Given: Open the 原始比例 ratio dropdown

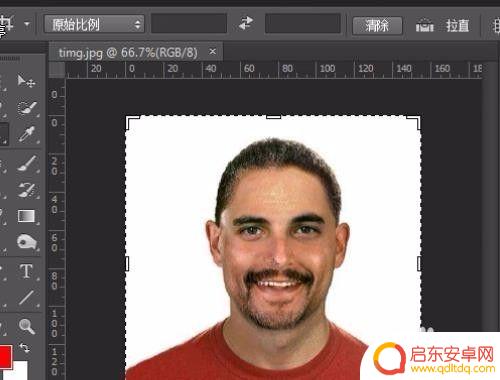Looking at the screenshot, I should (x=94, y=24).
